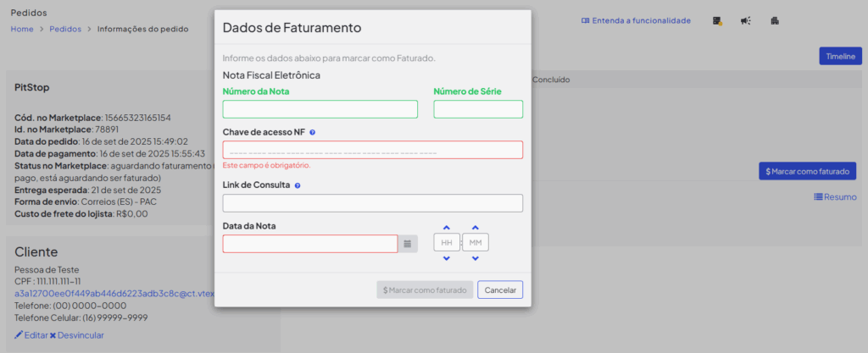The image size is (868, 353).
Task: Select the Número de Série input field
Action: click(x=478, y=109)
